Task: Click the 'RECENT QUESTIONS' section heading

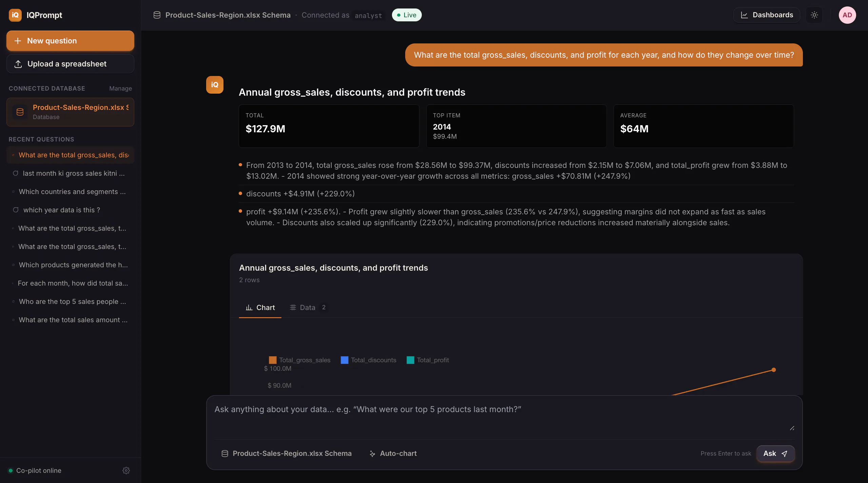Action: pyautogui.click(x=41, y=139)
